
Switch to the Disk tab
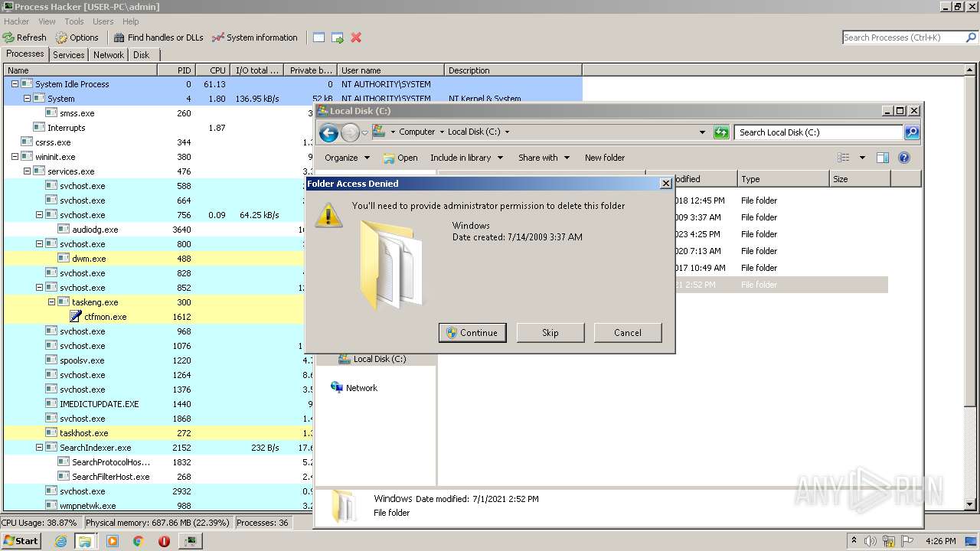point(142,55)
